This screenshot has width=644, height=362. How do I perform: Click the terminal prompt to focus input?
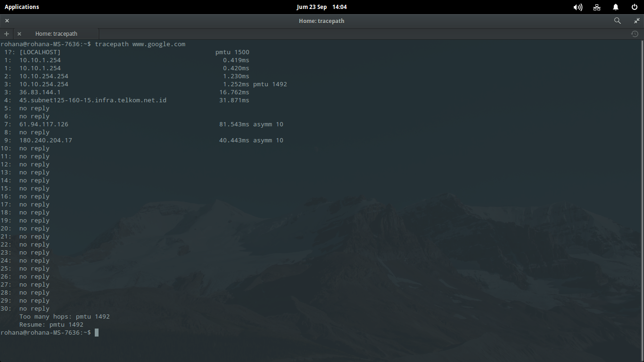coord(96,332)
